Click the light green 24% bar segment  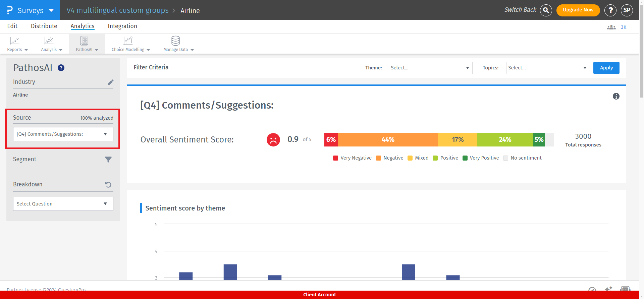coord(505,140)
